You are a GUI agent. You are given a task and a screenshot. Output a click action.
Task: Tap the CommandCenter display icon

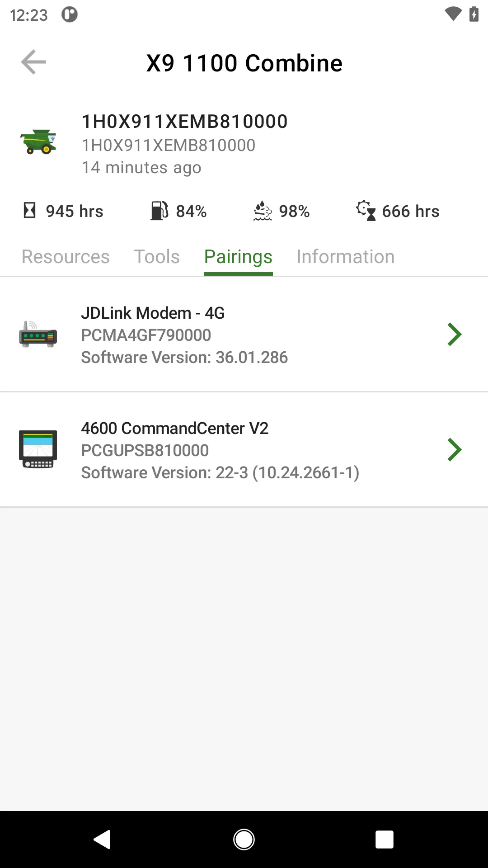point(38,450)
